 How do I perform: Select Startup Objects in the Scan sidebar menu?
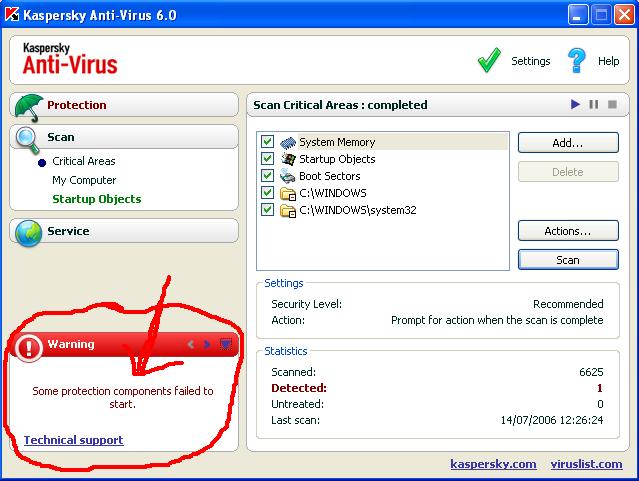coord(97,199)
